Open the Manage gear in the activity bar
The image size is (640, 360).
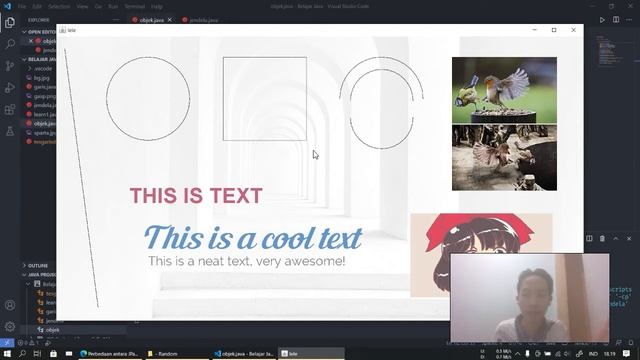10,327
